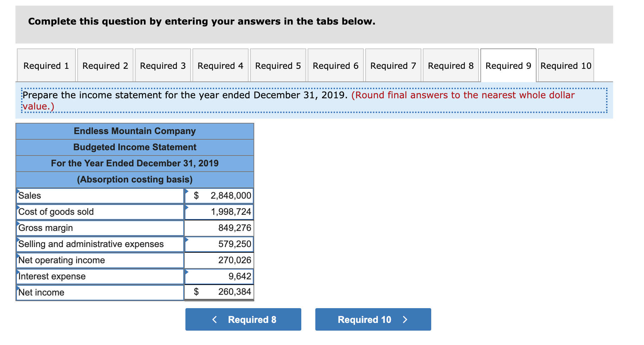
Task: Edit the Sales amount of 2,848,000
Action: point(225,195)
